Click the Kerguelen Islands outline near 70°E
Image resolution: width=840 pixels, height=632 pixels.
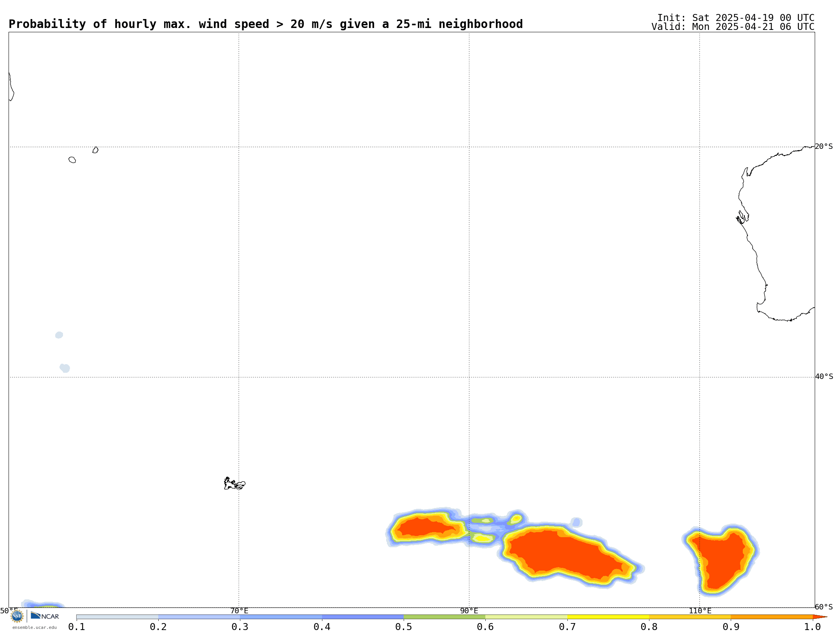(x=234, y=484)
